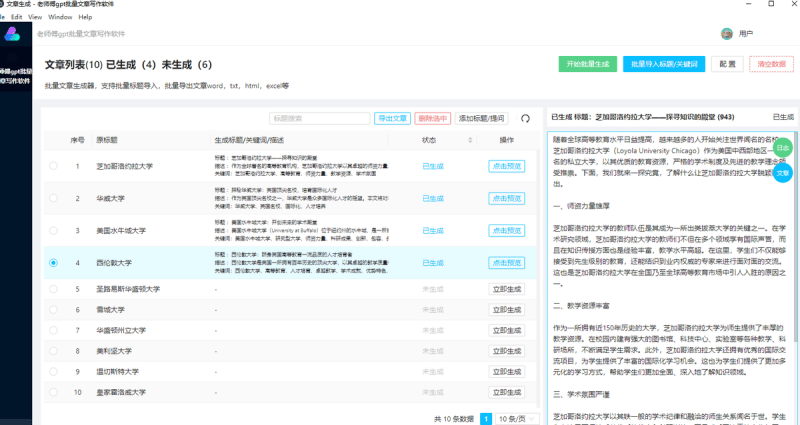Click page number 1 in pagination

[486, 419]
